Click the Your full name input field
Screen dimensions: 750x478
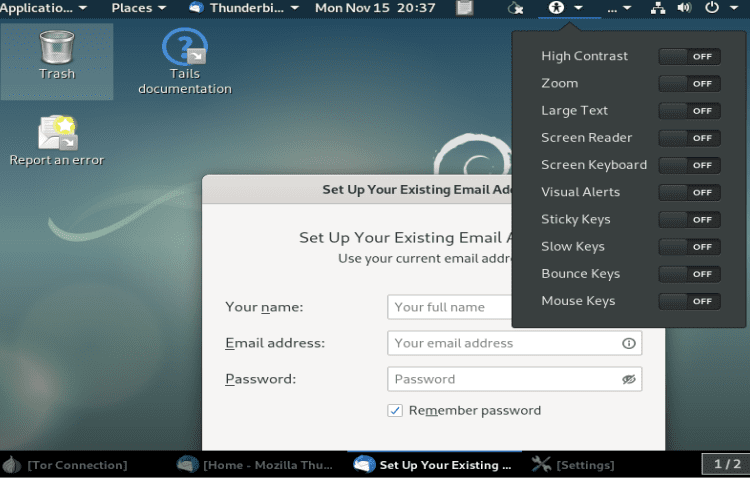click(450, 307)
